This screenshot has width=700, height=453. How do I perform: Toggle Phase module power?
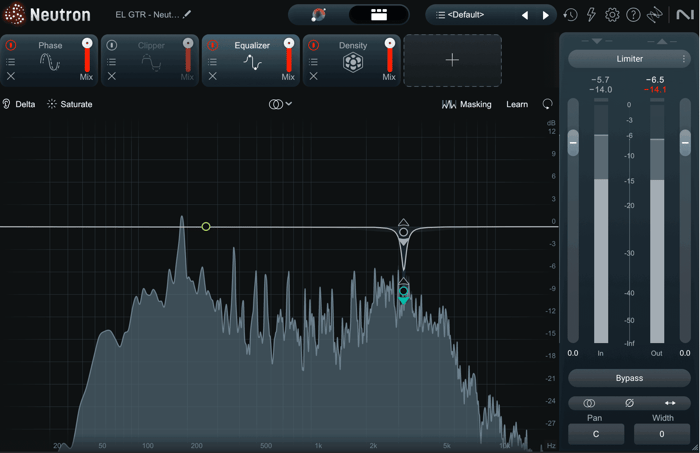coord(11,45)
